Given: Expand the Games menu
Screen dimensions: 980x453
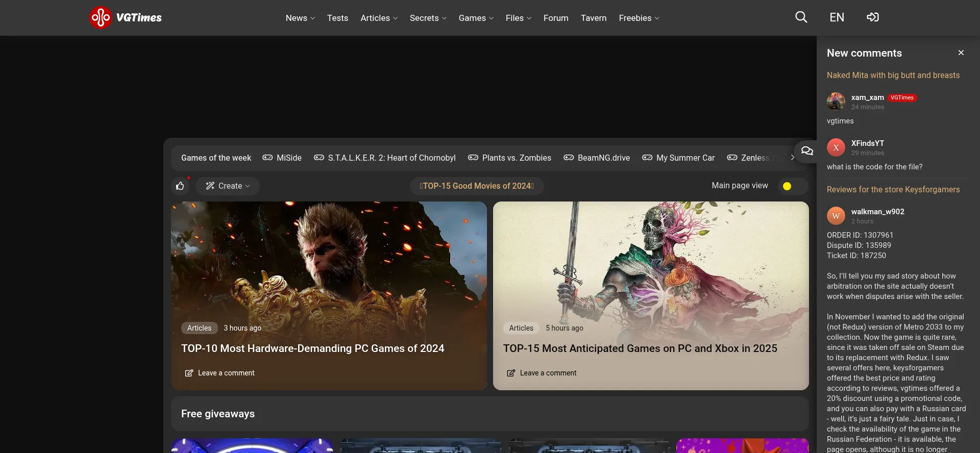Looking at the screenshot, I should [476, 18].
